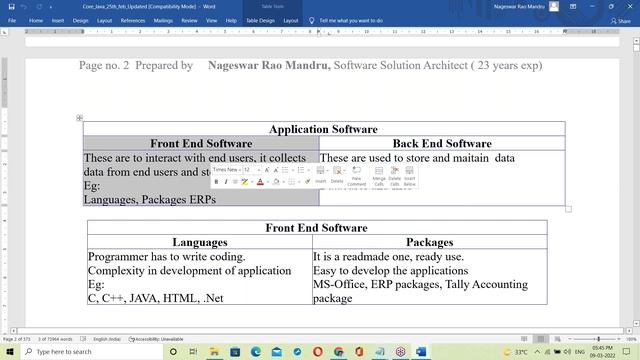The width and height of the screenshot is (640, 360).
Task: Apply cell shading from mini toolbar
Action: [x=276, y=182]
